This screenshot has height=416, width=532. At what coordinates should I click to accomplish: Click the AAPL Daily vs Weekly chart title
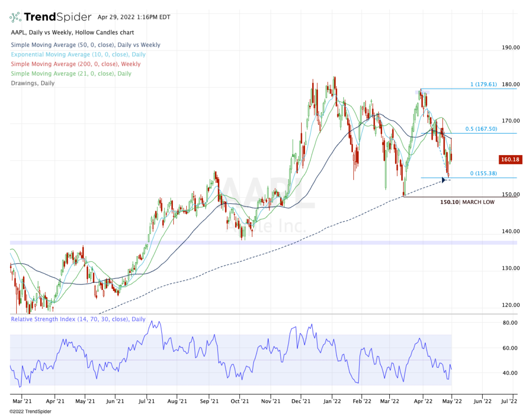[72, 32]
